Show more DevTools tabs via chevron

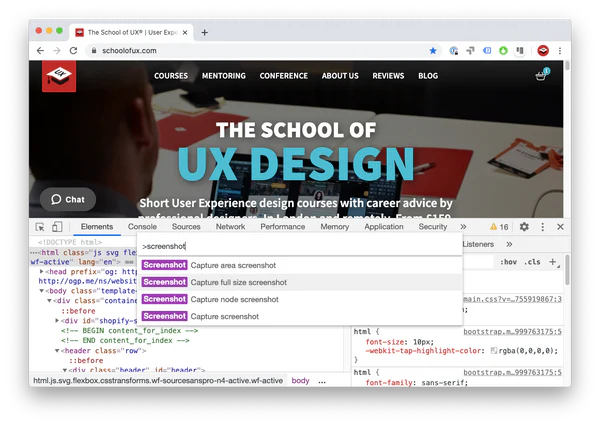(462, 227)
